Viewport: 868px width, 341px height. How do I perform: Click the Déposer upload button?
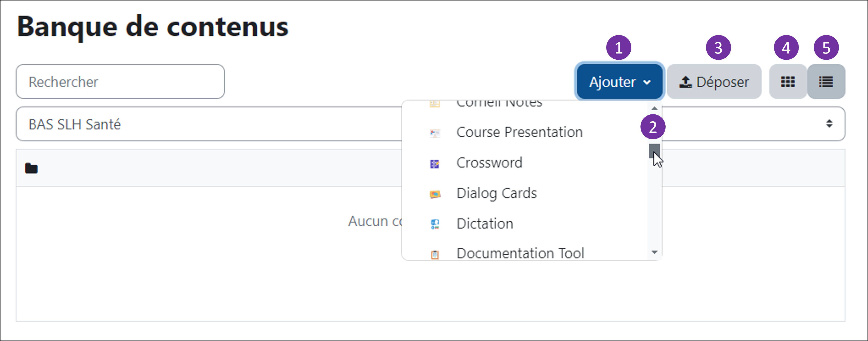tap(714, 82)
